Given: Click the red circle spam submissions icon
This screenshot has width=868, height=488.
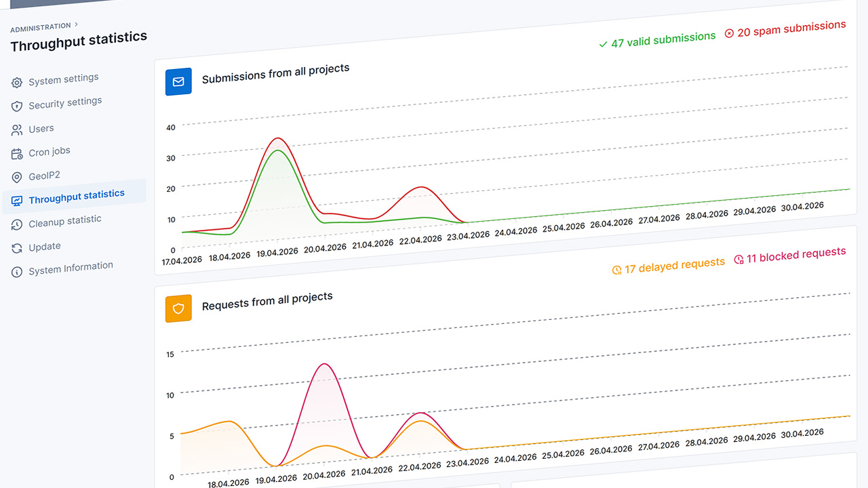Looking at the screenshot, I should click(729, 33).
